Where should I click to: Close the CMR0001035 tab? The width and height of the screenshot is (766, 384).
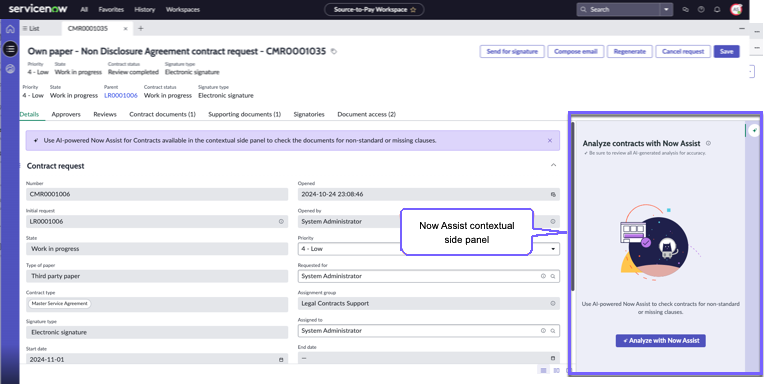(x=125, y=29)
